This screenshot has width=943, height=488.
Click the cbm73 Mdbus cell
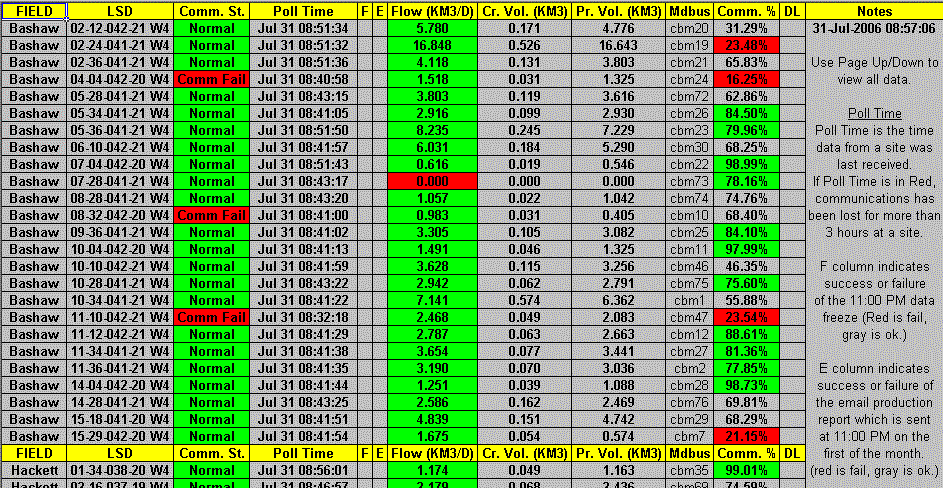click(x=689, y=181)
